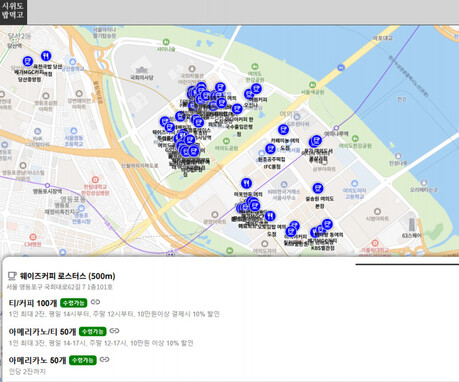Viewport: 459px width, 382px height.
Task: Click the 수령가능 badge for 티/커피 100개
Action: click(74, 303)
